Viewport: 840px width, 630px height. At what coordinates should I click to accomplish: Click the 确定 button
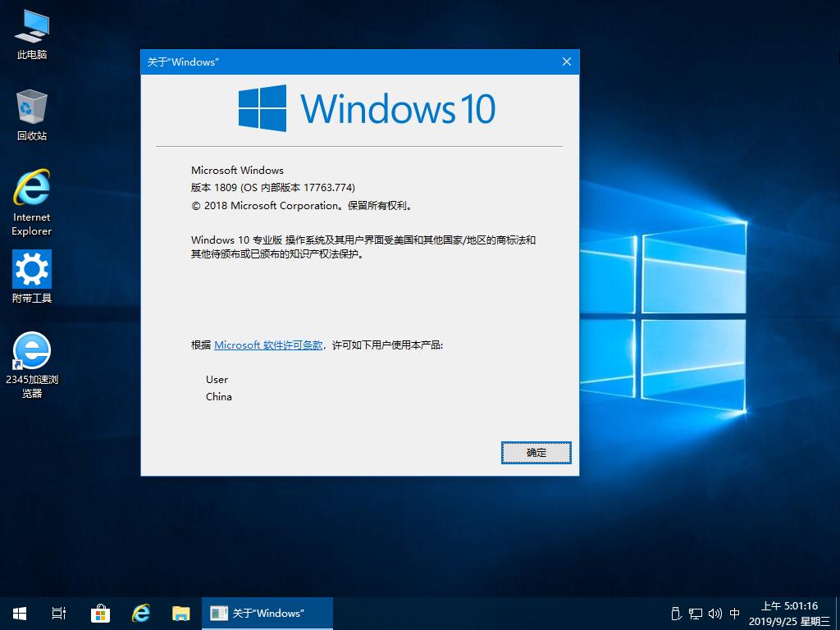click(x=536, y=453)
